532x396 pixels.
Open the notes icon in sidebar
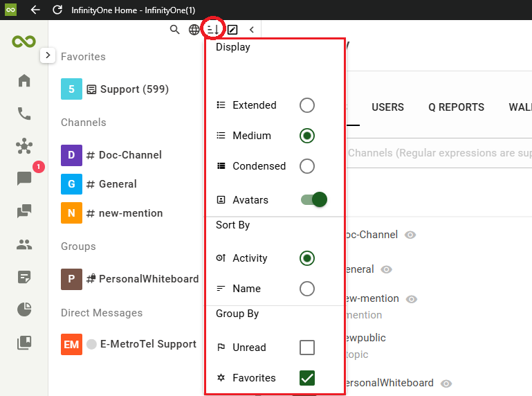(24, 277)
